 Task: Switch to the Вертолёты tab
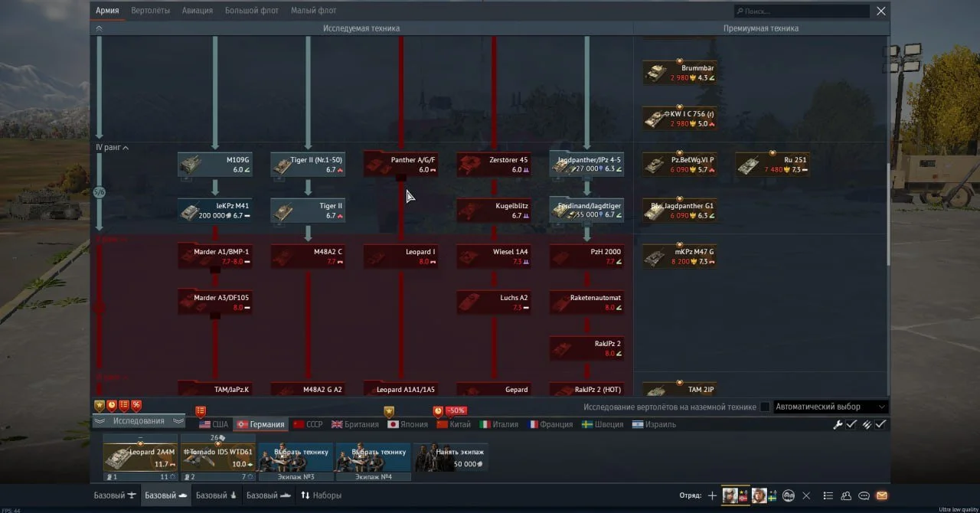pyautogui.click(x=151, y=11)
